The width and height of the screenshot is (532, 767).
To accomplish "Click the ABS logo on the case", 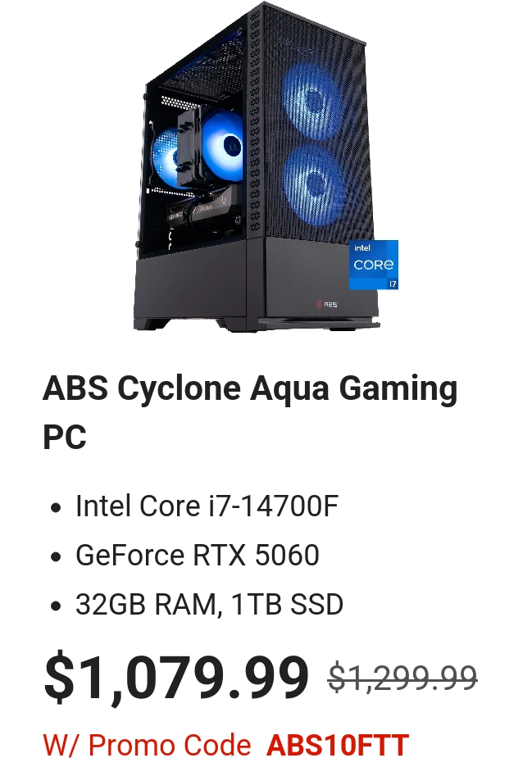I will tap(326, 304).
